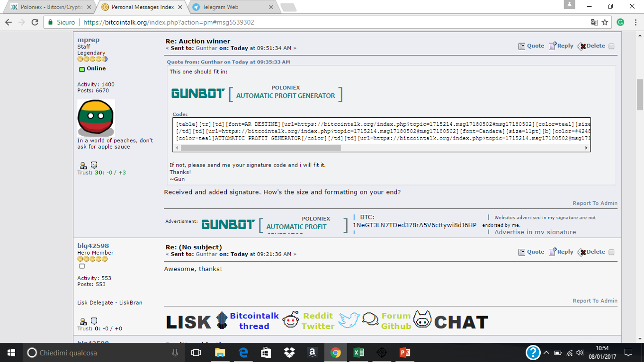Click Gunthar recipient link in mprep's message
Image resolution: width=644 pixels, height=362 pixels.
206,48
